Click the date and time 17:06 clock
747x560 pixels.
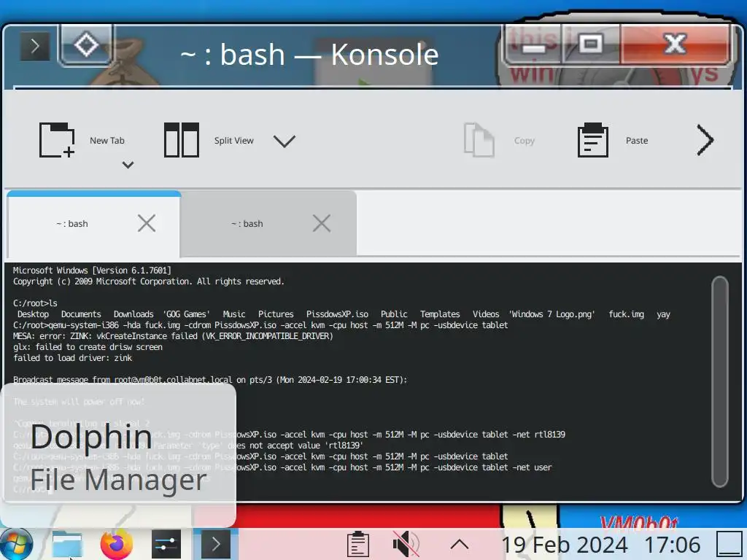[601, 544]
